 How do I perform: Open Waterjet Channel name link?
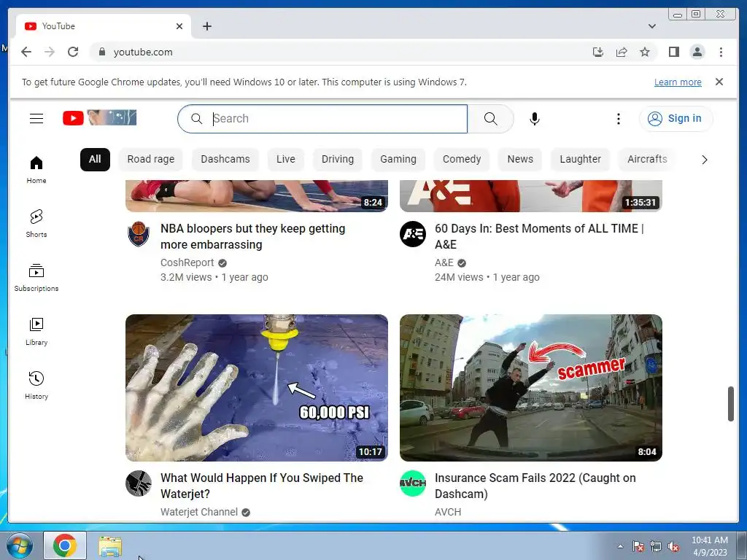click(199, 512)
